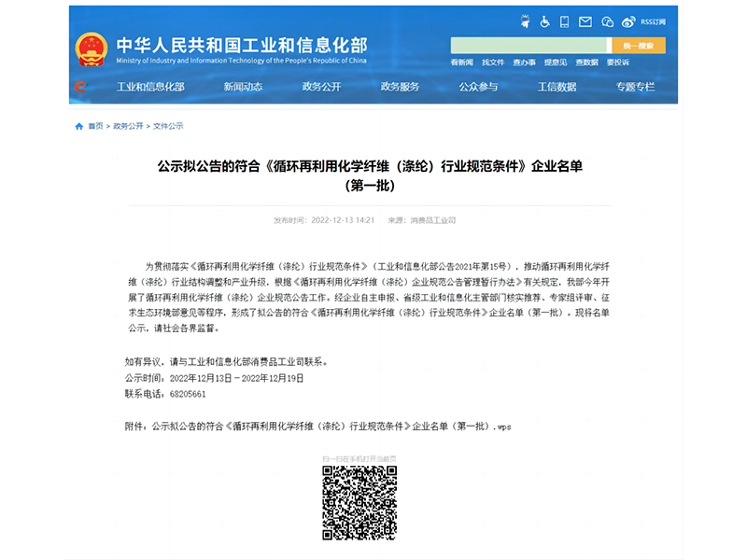The image size is (747, 560).
Task: Go to 工信数据 in the navbar
Action: pyautogui.click(x=557, y=87)
